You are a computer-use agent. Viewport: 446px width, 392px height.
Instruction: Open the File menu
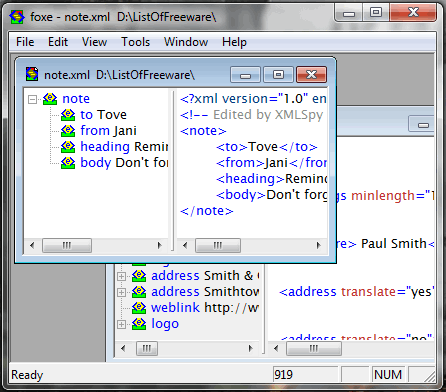[25, 42]
